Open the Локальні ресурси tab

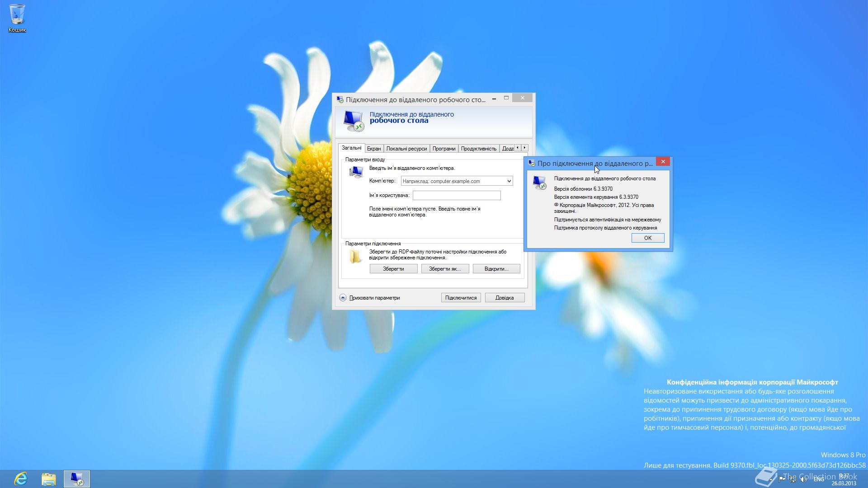point(406,149)
